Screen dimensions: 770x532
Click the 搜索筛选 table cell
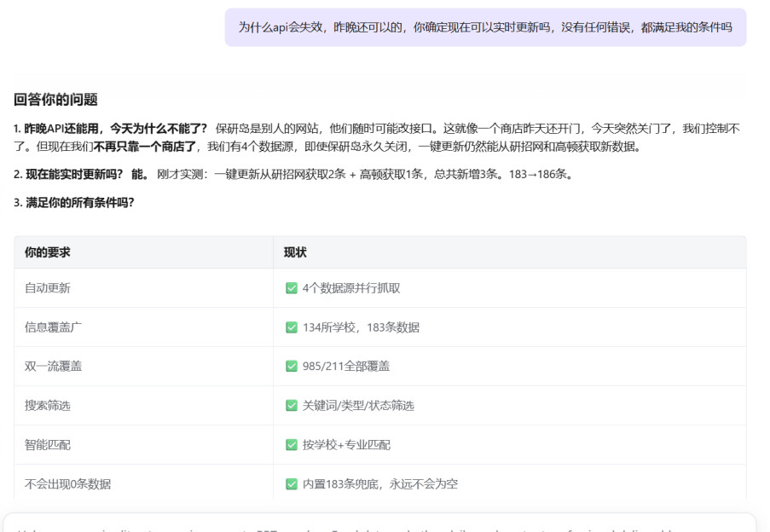click(x=48, y=406)
